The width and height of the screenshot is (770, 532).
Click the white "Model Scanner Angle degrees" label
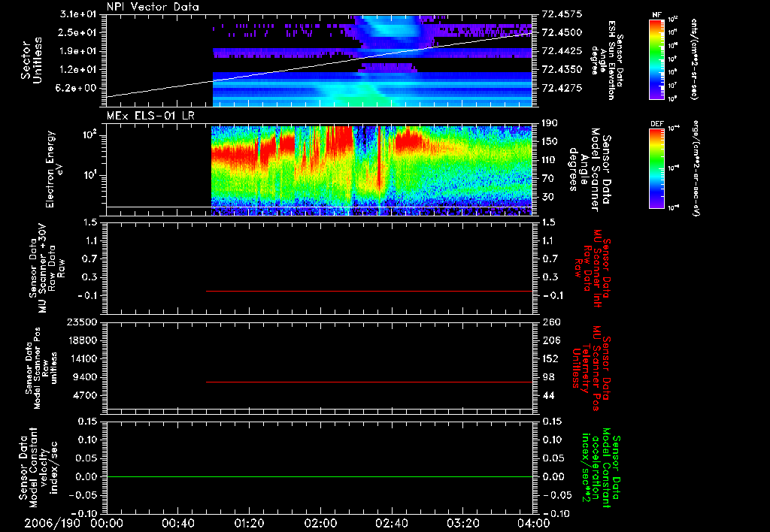pos(590,170)
